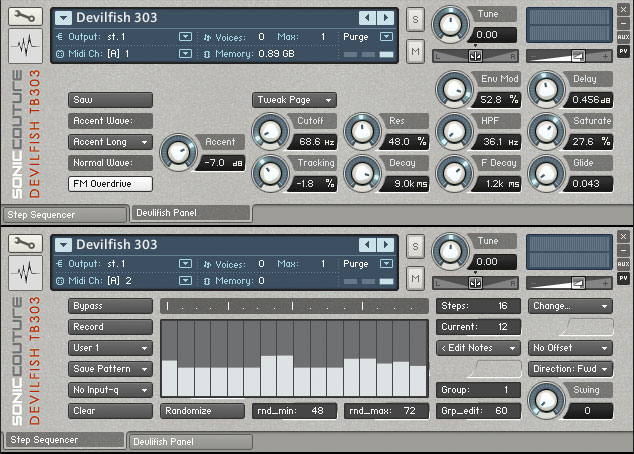Open the Direction: Fwd dropdown
The image size is (634, 454).
[570, 369]
